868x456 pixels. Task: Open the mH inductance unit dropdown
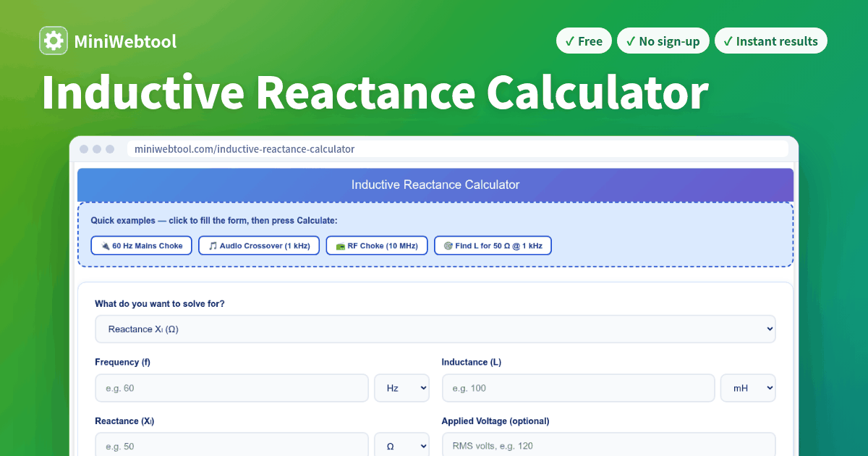pos(748,388)
